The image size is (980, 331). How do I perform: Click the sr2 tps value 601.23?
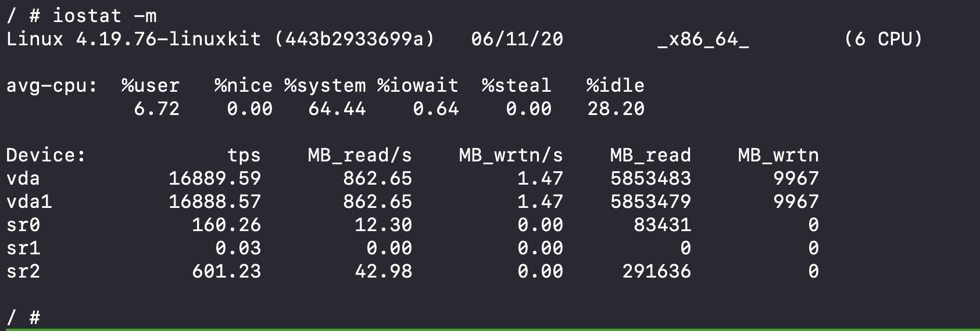click(226, 271)
